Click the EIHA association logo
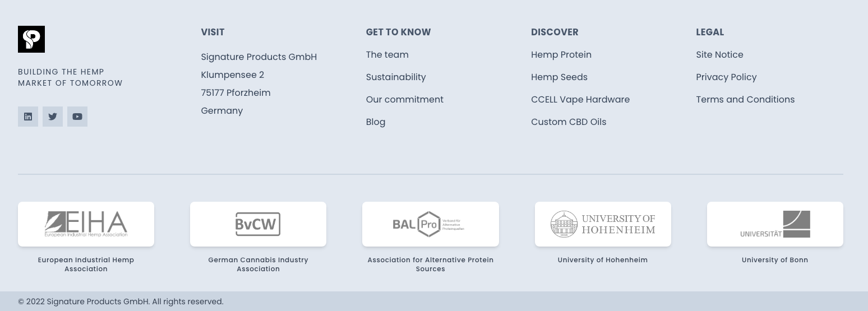 coord(86,224)
